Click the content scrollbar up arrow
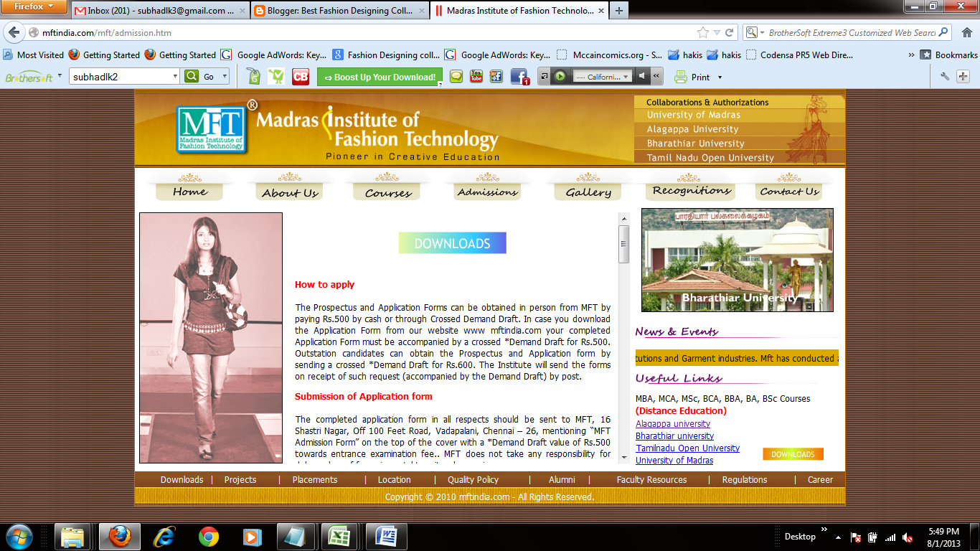The image size is (980, 551). tap(623, 218)
